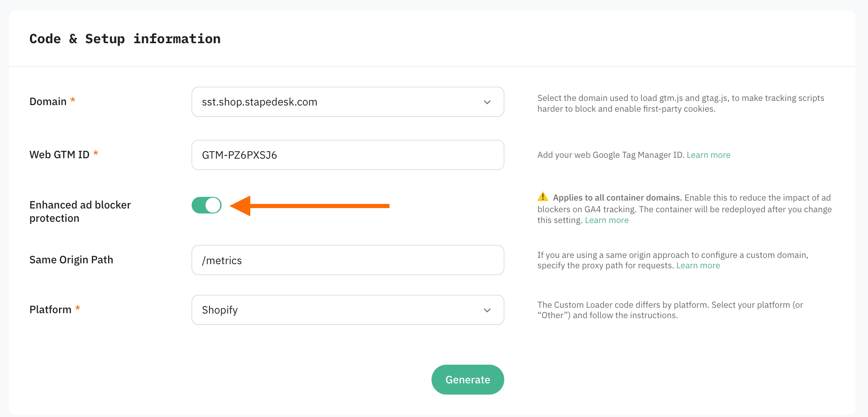The image size is (868, 417).
Task: Expand the sst.shop.stapedesk.com domain selector
Action: pos(348,102)
